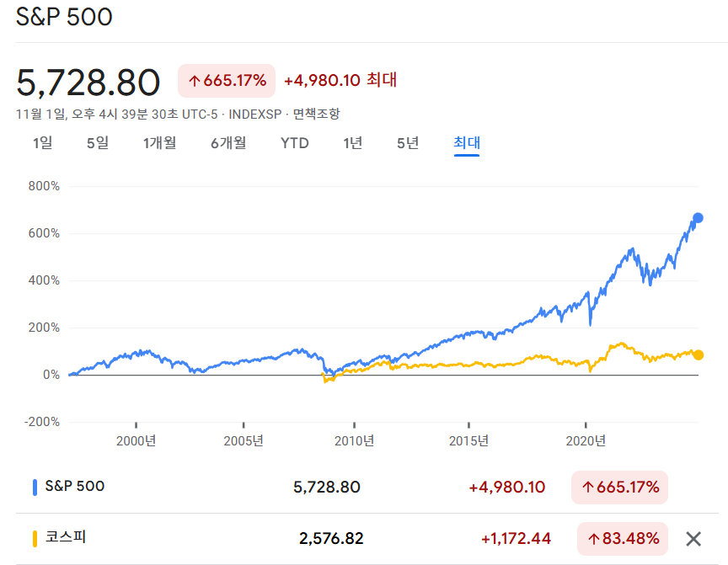This screenshot has width=728, height=565.
Task: Select the 1일 time range tab
Action: [x=42, y=143]
